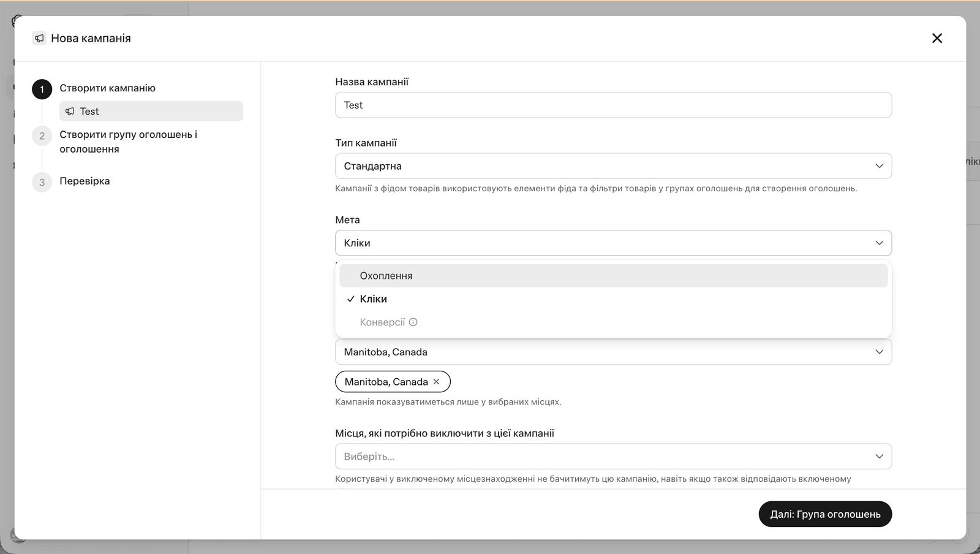Image resolution: width=980 pixels, height=554 pixels.
Task: Click step 1 circle Створити кампанію
Action: 42,89
